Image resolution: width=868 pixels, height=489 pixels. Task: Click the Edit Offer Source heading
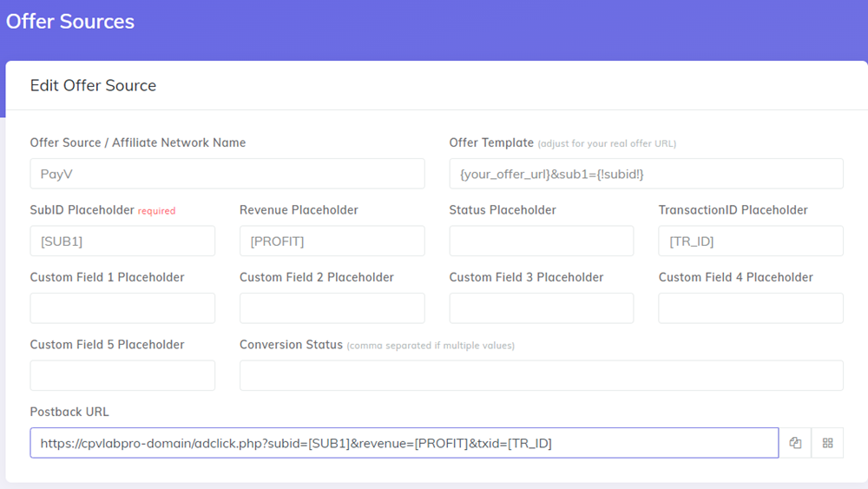point(93,85)
